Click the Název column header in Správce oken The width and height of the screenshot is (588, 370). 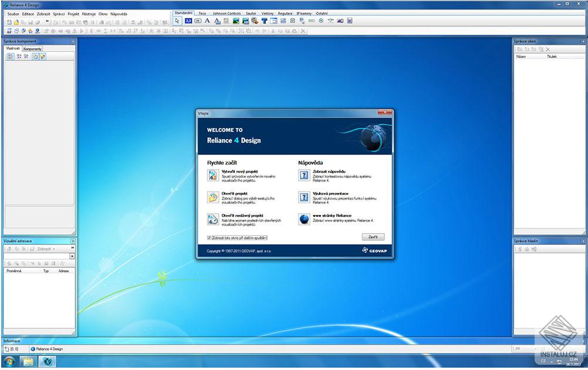tap(521, 56)
